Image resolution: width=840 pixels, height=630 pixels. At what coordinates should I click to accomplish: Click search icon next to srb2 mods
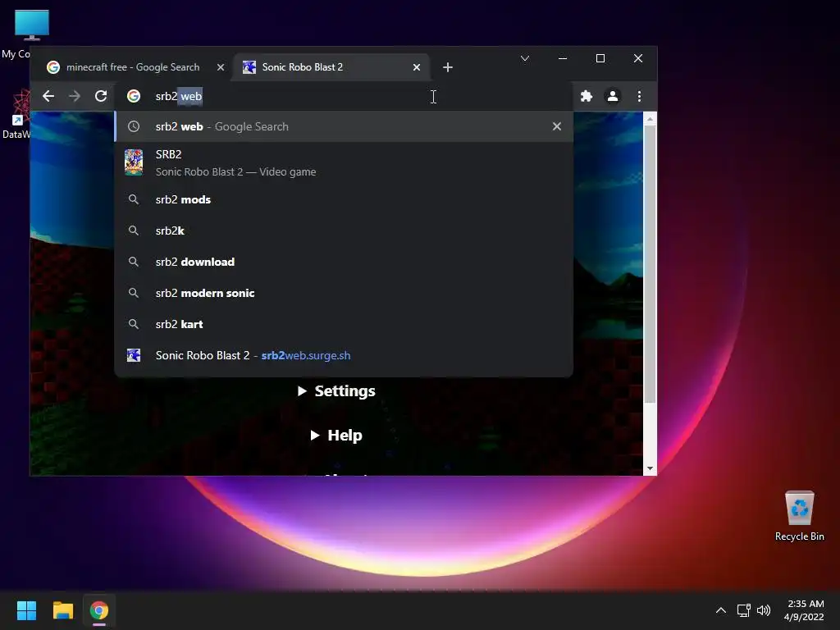point(134,199)
